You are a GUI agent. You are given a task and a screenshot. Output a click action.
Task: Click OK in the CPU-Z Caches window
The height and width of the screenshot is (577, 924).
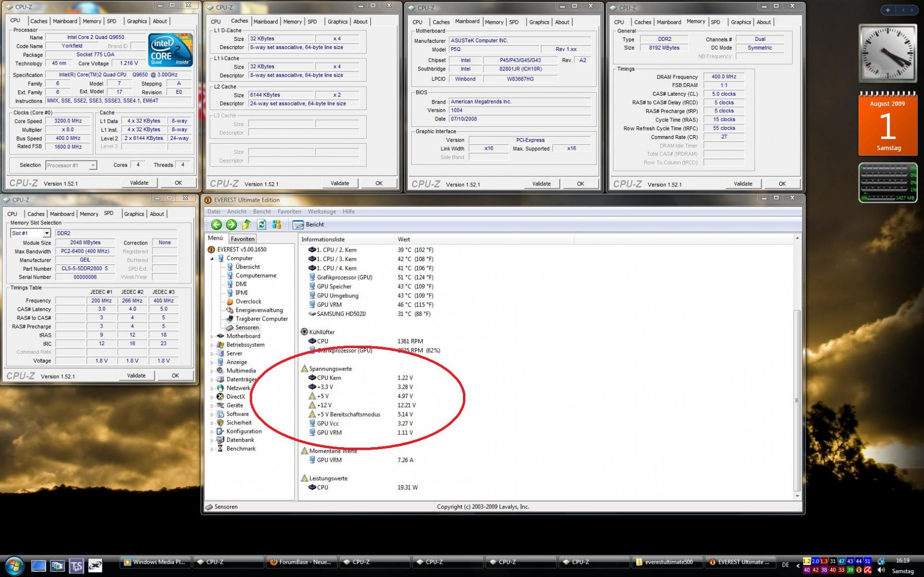click(379, 183)
